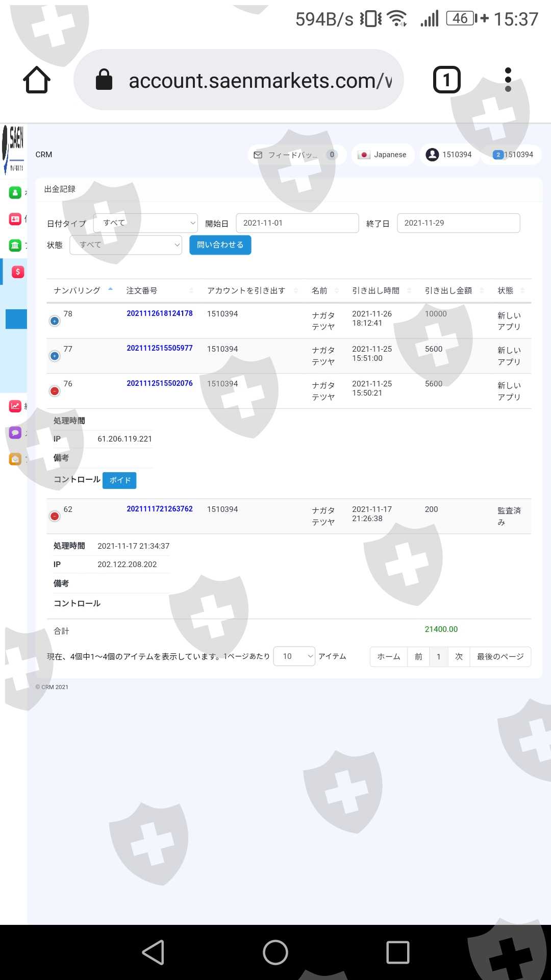
Task: Click the user avatar icon beside 1510394
Action: pyautogui.click(x=432, y=155)
